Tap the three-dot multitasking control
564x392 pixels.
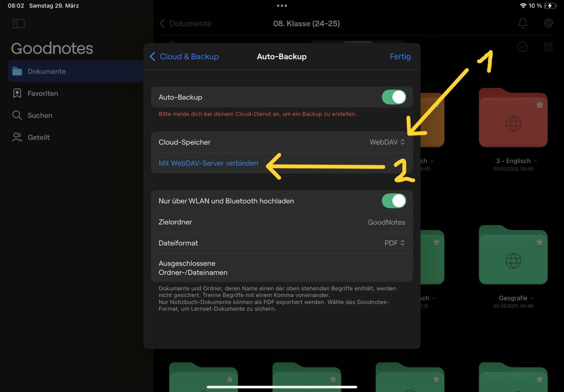282,6
